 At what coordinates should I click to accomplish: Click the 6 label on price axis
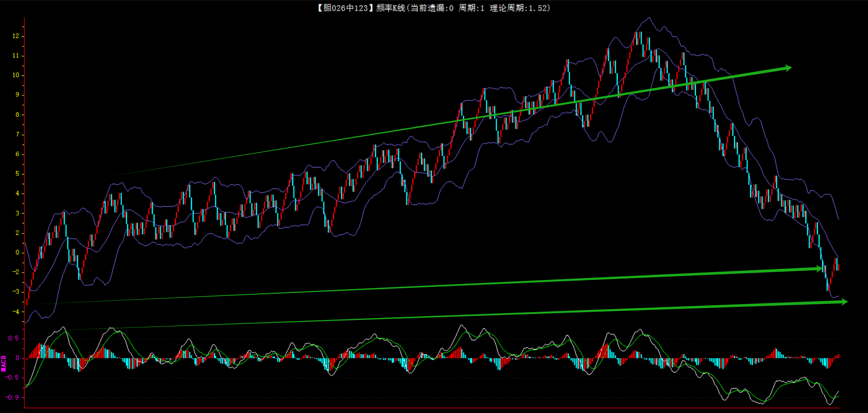click(17, 154)
